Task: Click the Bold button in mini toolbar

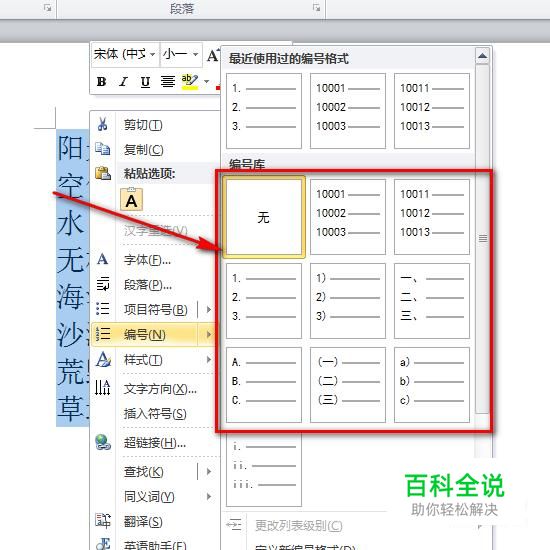Action: click(x=101, y=81)
